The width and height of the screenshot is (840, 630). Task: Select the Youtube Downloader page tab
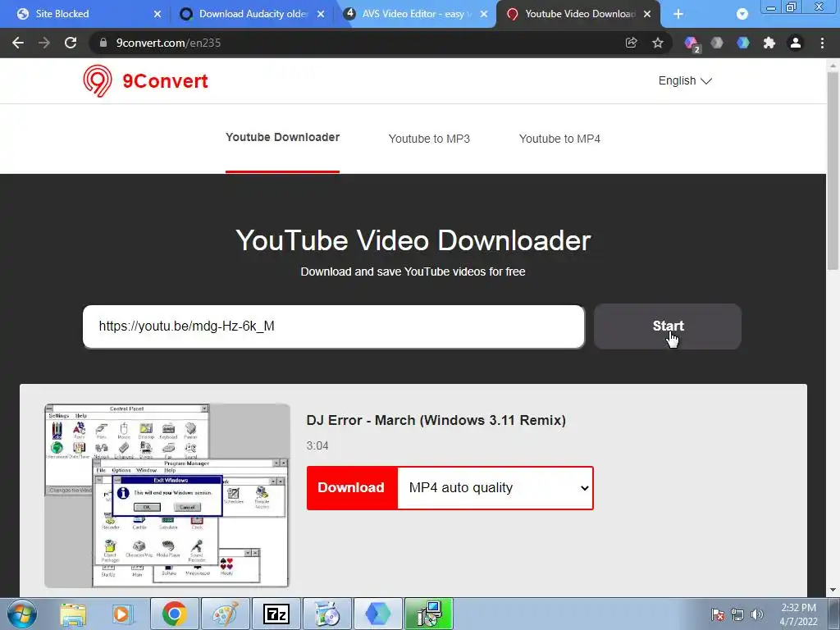(x=282, y=137)
